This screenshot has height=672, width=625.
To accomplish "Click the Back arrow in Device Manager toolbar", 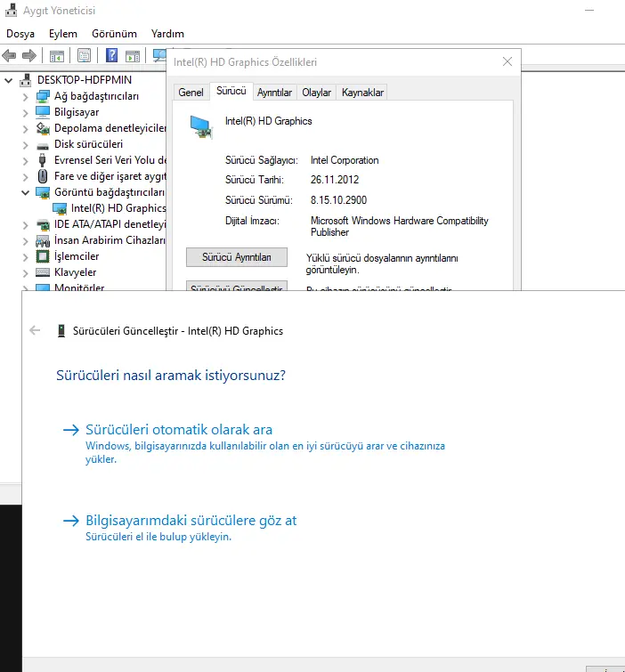I will (10, 55).
